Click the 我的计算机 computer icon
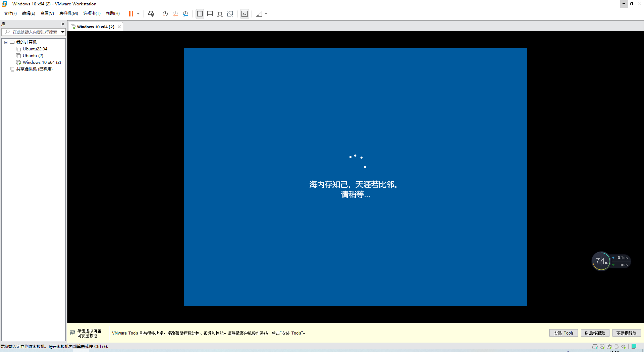The height and width of the screenshot is (352, 644). 12,42
